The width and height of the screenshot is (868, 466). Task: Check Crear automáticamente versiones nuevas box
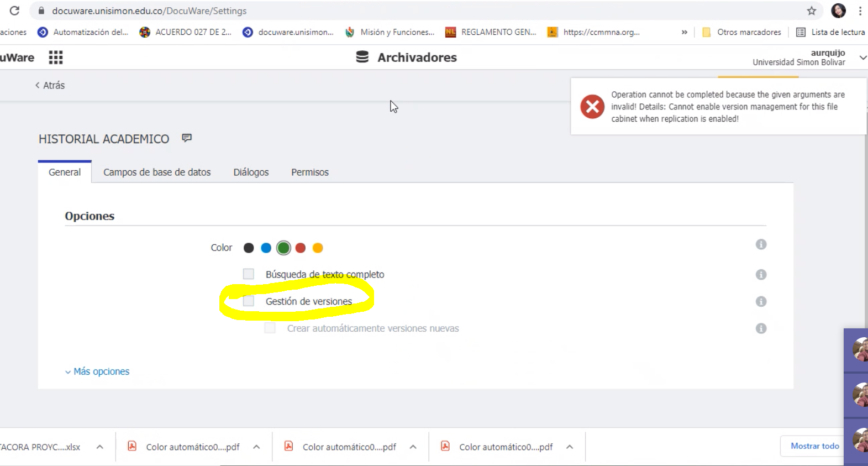tap(270, 328)
